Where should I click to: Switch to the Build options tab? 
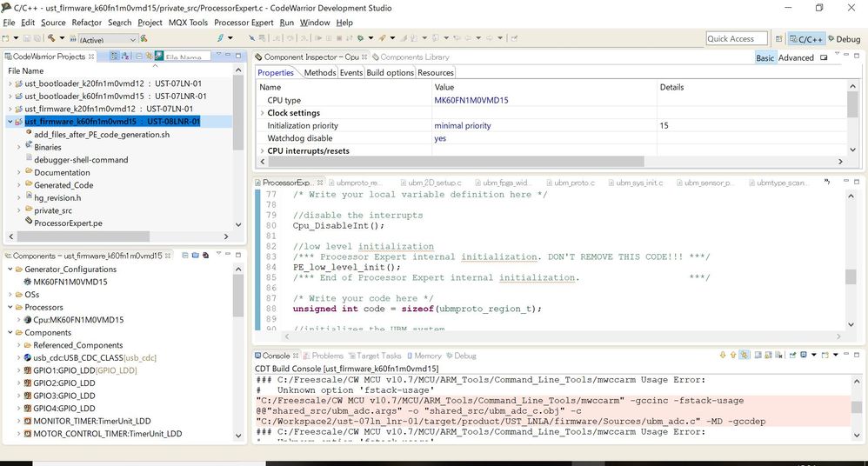[390, 73]
